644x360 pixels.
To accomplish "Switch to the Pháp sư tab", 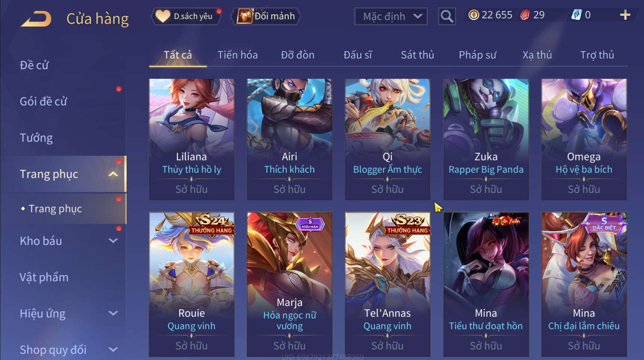I will click(477, 55).
